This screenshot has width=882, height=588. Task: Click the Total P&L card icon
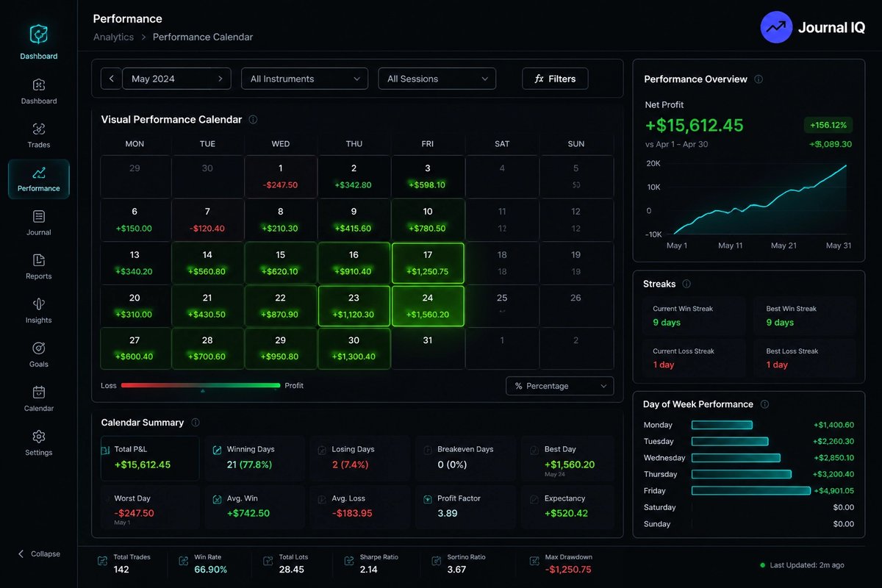tap(105, 449)
